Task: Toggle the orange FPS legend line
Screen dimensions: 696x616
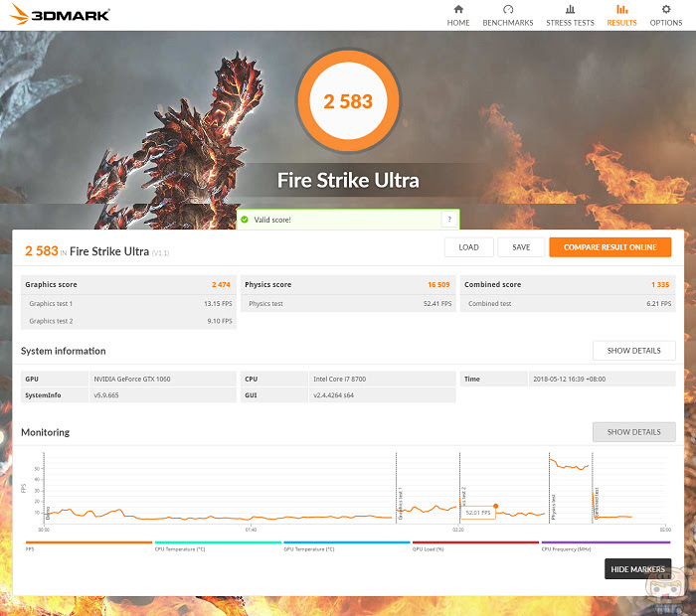Action: [88, 542]
